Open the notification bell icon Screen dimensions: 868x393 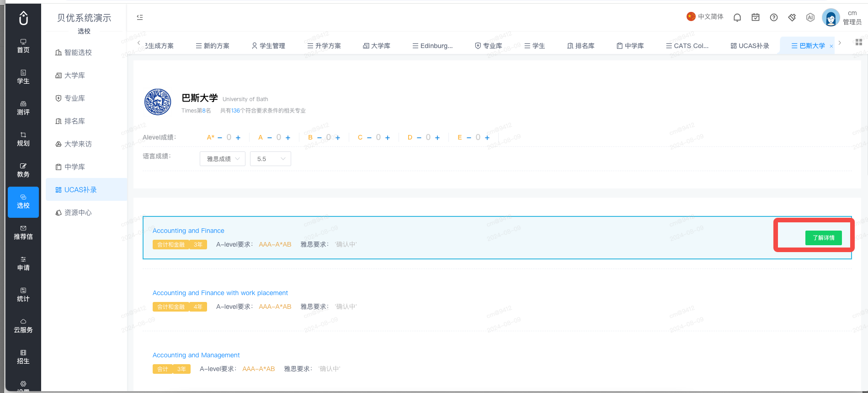pos(737,17)
